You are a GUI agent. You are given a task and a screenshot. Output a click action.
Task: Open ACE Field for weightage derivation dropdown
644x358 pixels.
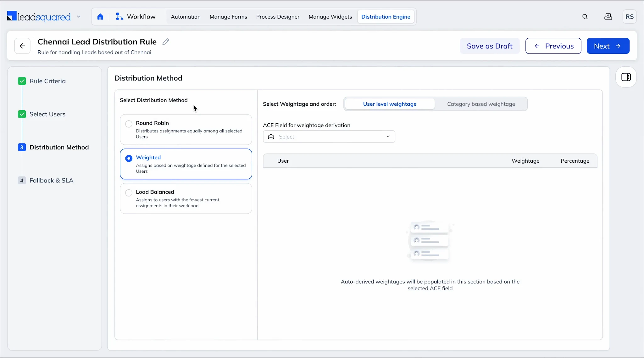(x=329, y=137)
